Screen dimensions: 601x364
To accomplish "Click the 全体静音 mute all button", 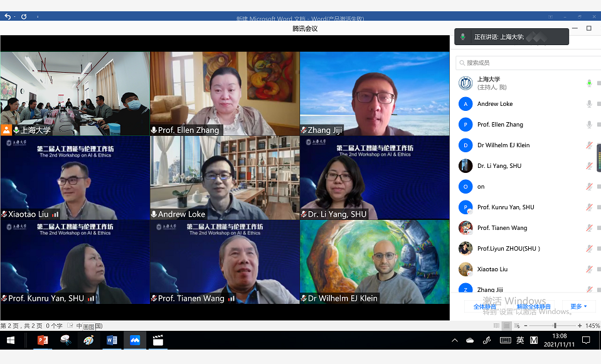I will 485,306.
